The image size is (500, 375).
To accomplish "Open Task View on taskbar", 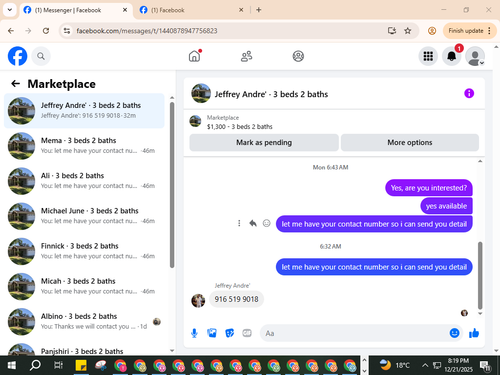I will 58,365.
